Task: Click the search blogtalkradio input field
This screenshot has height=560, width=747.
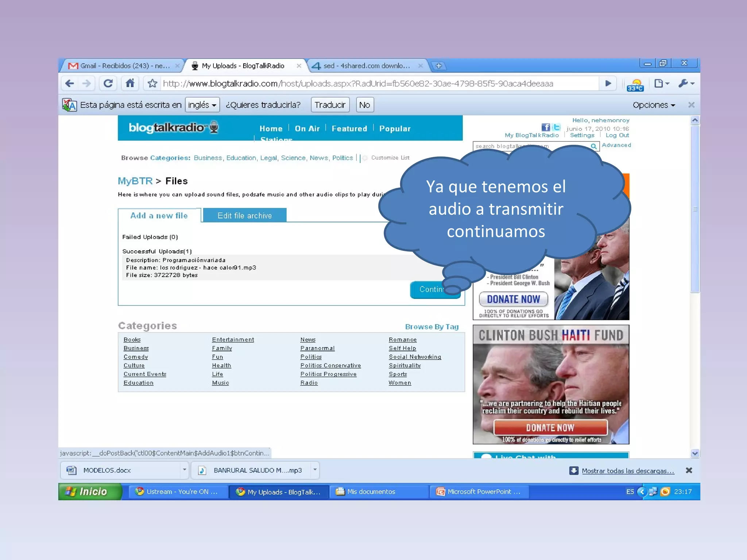Action: tap(532, 146)
